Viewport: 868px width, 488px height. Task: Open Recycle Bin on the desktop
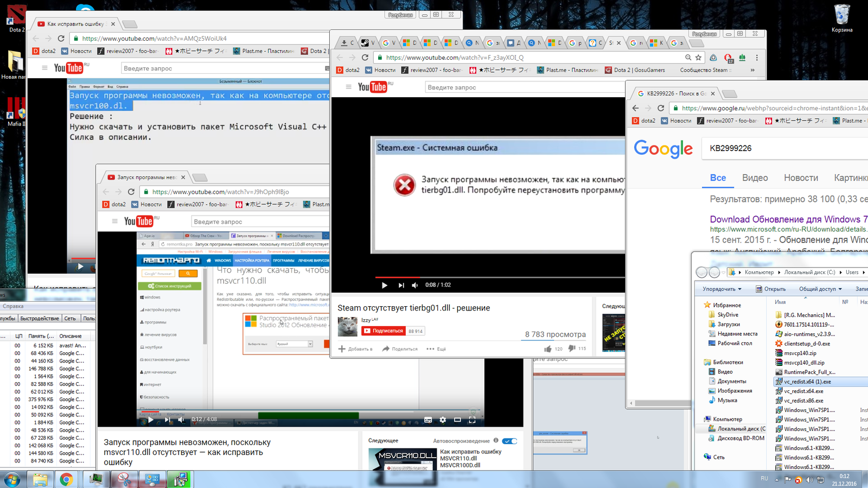pyautogui.click(x=841, y=15)
